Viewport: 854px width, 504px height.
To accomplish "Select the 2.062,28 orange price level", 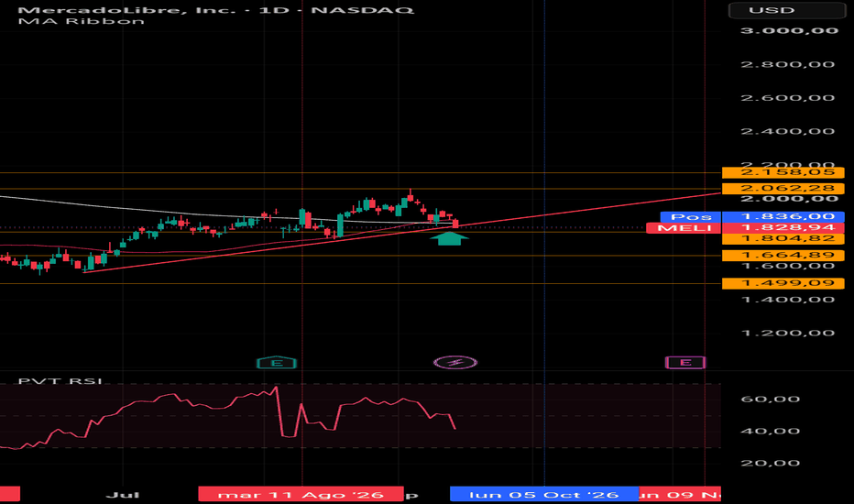I will (x=783, y=189).
